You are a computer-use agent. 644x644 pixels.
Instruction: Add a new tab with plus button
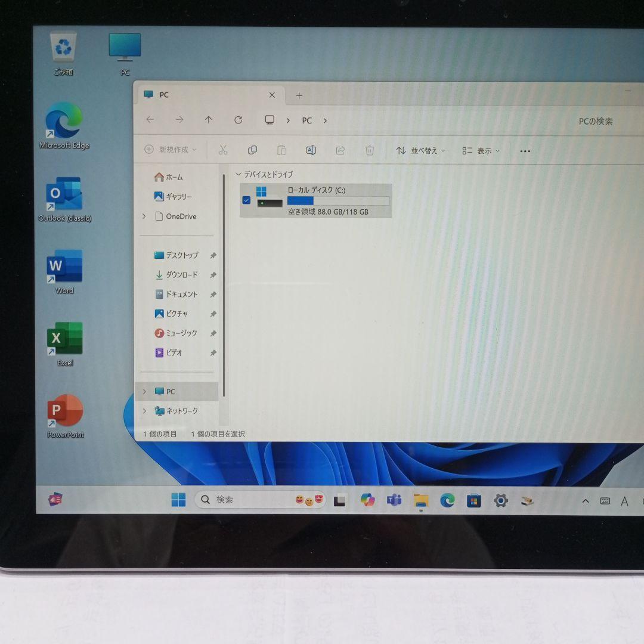point(299,95)
